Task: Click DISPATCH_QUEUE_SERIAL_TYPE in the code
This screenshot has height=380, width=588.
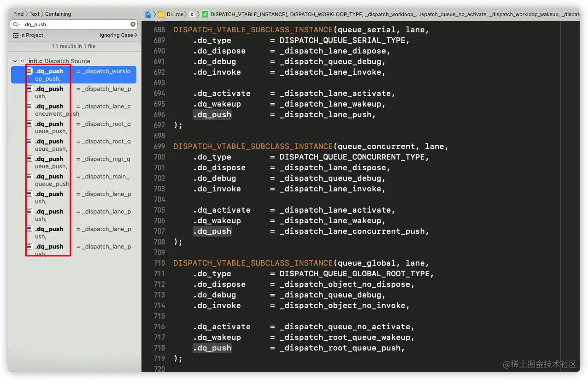Action: pos(342,41)
